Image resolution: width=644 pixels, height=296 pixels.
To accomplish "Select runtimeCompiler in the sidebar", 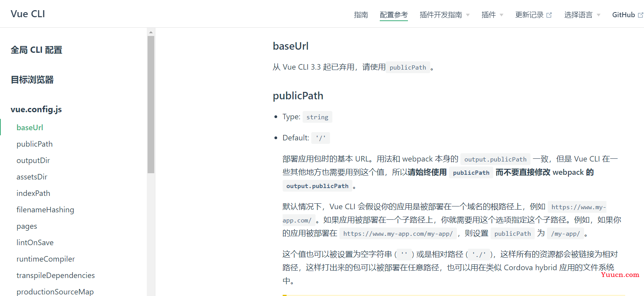I will (45, 259).
